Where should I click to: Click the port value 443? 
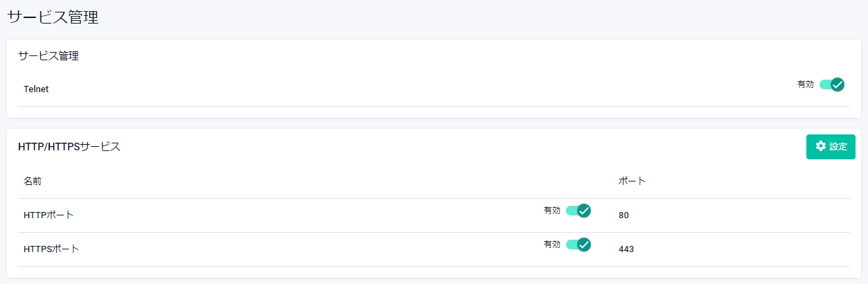tap(626, 249)
